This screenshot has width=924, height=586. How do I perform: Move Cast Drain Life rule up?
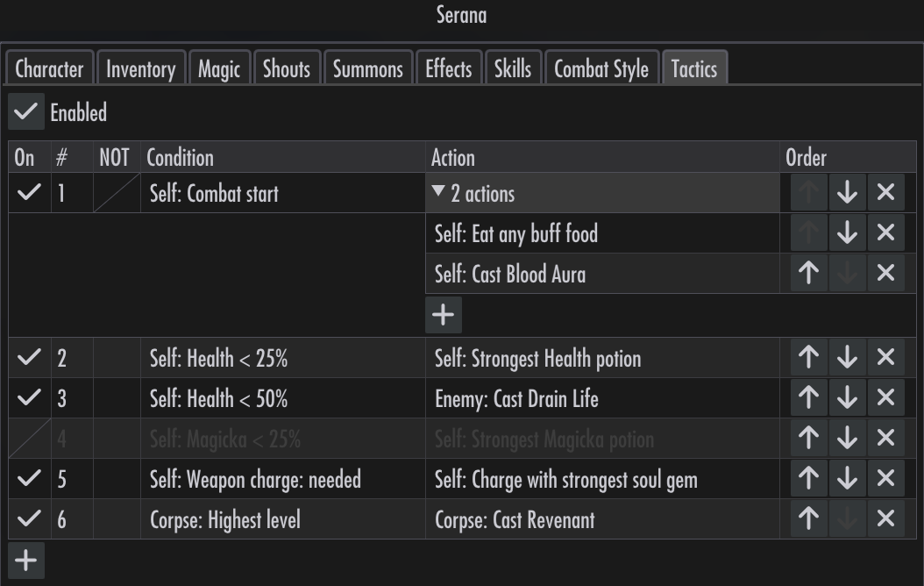point(808,397)
